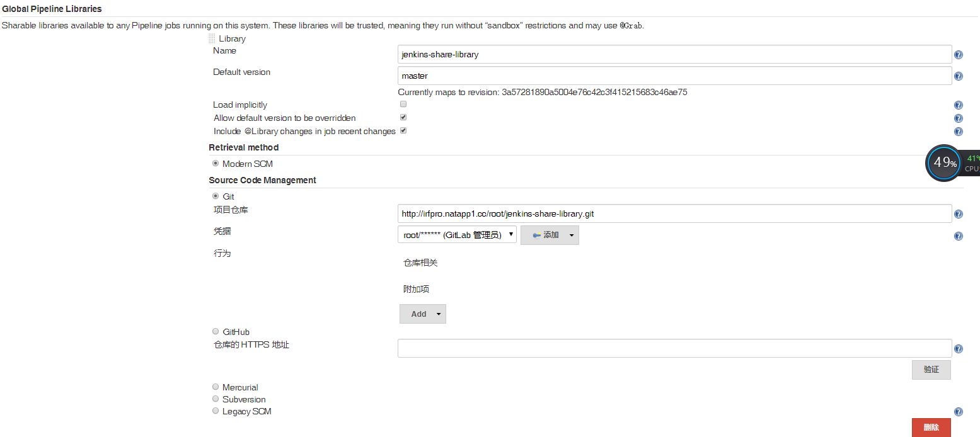The width and height of the screenshot is (980, 437).
Task: Select the Modern SCM radio button
Action: tap(216, 163)
